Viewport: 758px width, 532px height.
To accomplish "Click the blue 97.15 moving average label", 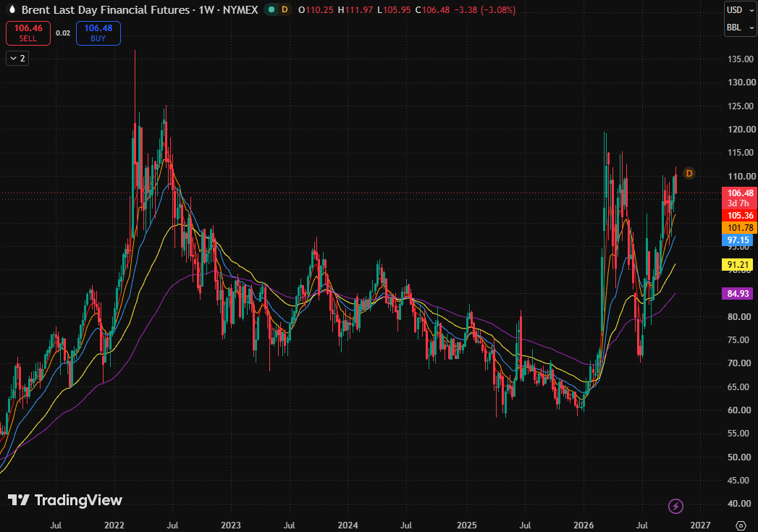I will click(738, 240).
